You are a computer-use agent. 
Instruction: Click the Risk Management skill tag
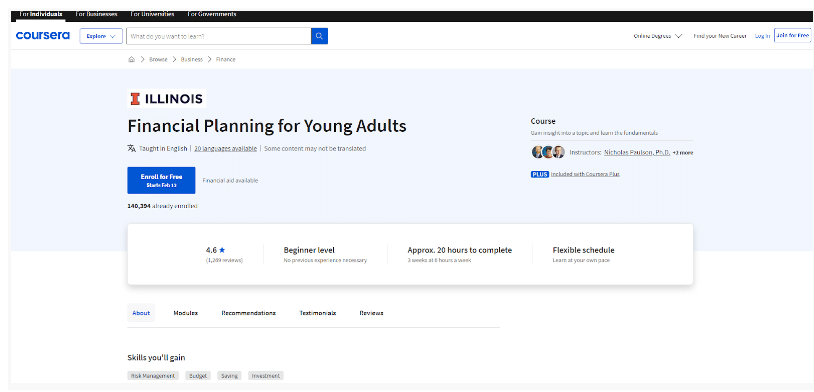[x=153, y=375]
